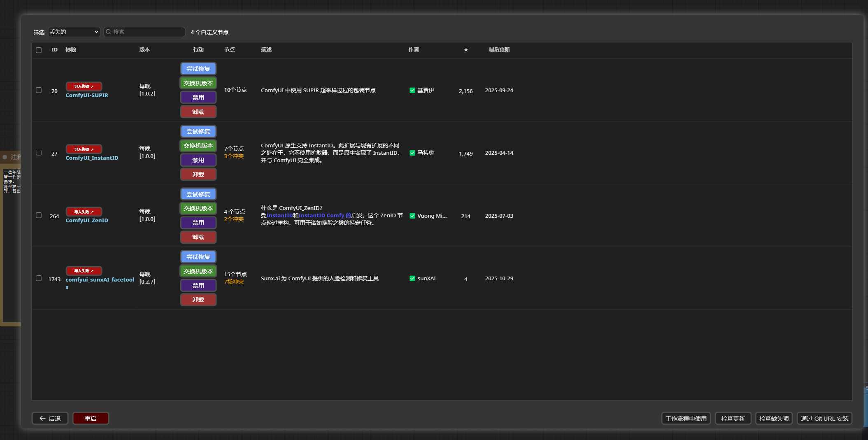This screenshot has height=440, width=868.
Task: Click the import failed badge above ComfyUI_ZenID
Action: pyautogui.click(x=84, y=212)
